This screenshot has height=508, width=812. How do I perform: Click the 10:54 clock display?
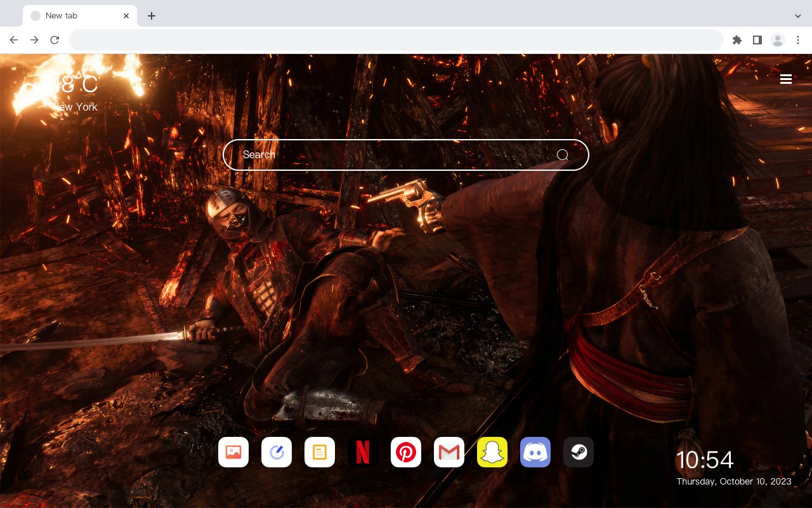pyautogui.click(x=705, y=460)
